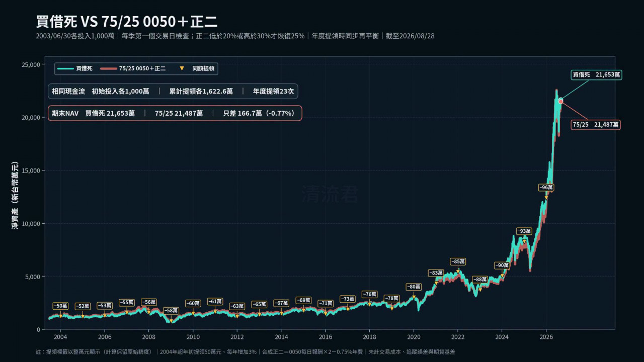Click the −52萬 withdrawal label
The height and width of the screenshot is (362, 644).
[83, 306]
